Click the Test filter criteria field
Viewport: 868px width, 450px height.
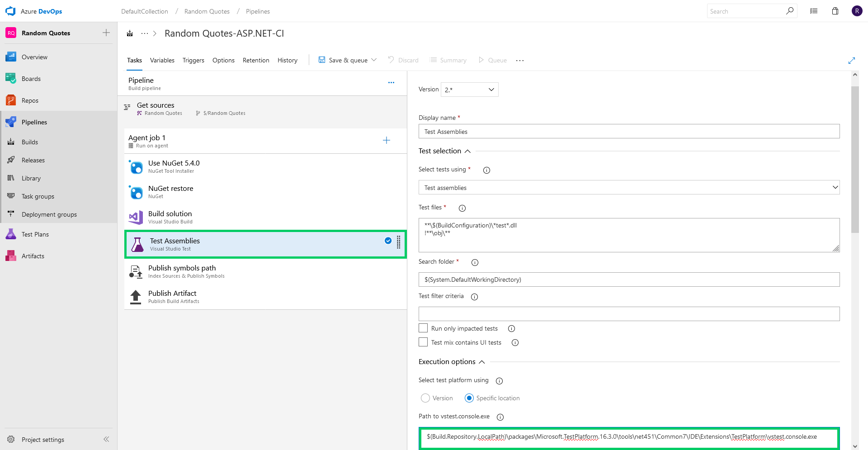pyautogui.click(x=629, y=314)
